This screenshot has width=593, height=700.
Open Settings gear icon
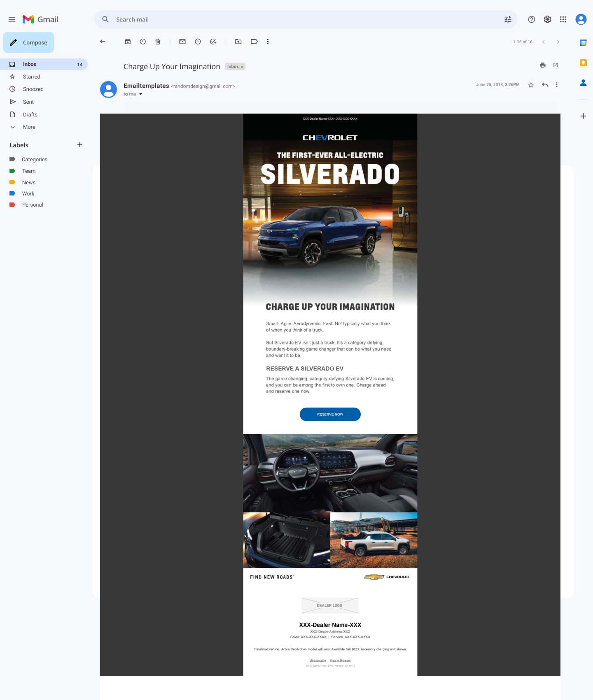click(547, 19)
